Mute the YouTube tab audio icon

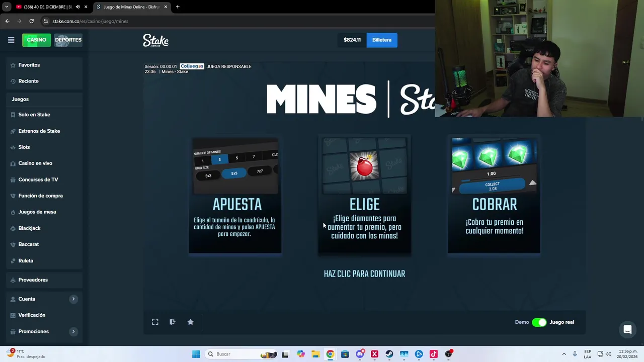point(77,7)
